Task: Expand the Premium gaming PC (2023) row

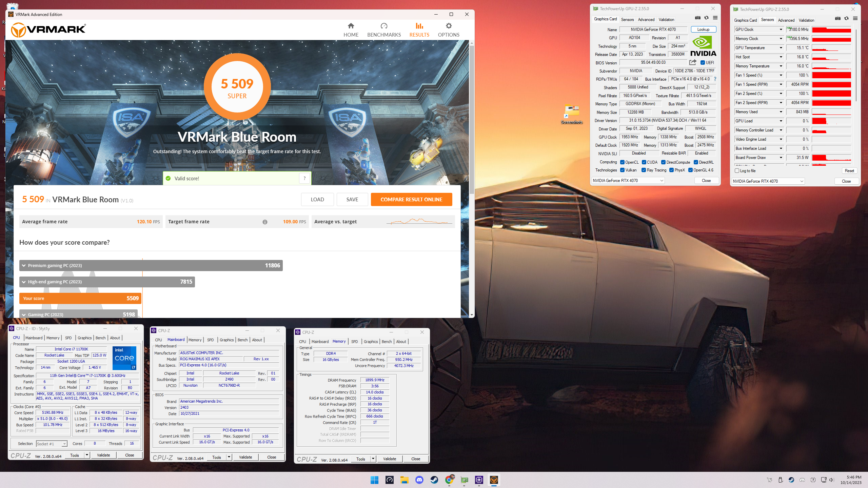Action: click(151, 265)
